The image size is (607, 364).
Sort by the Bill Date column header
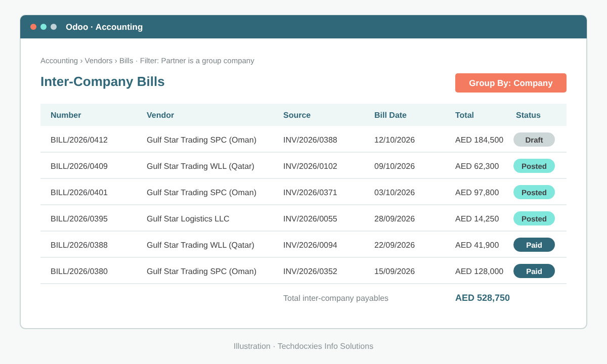[x=391, y=115]
